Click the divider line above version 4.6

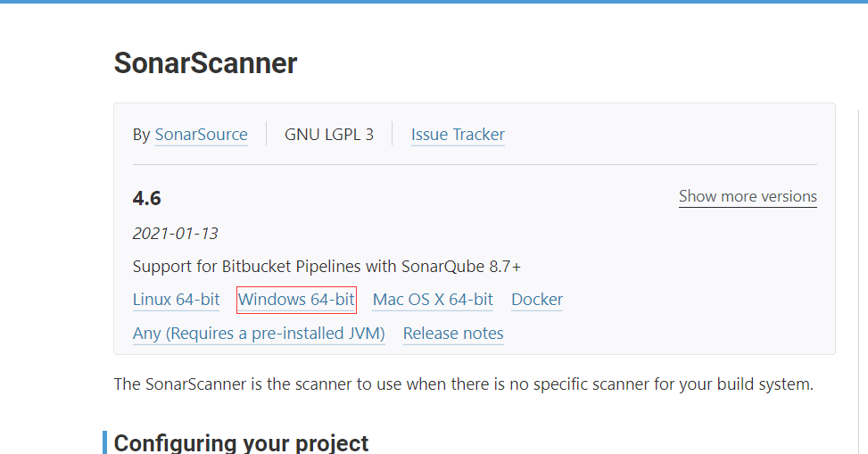point(475,165)
